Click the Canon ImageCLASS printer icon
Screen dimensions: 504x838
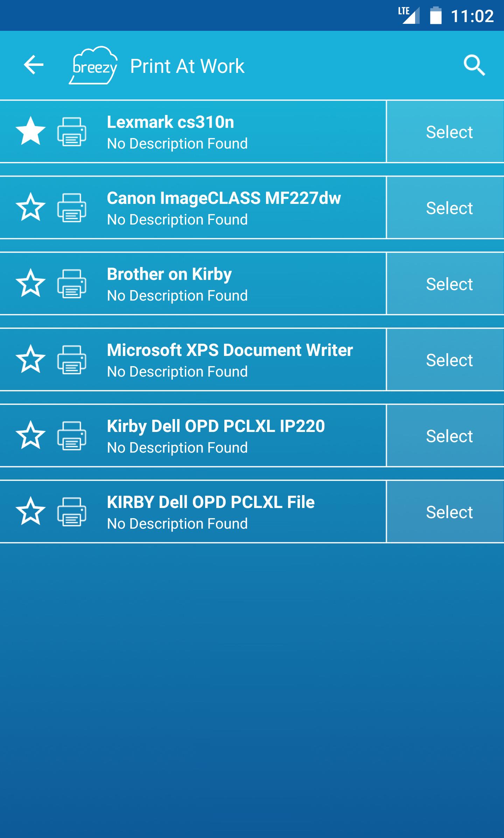[x=72, y=208]
